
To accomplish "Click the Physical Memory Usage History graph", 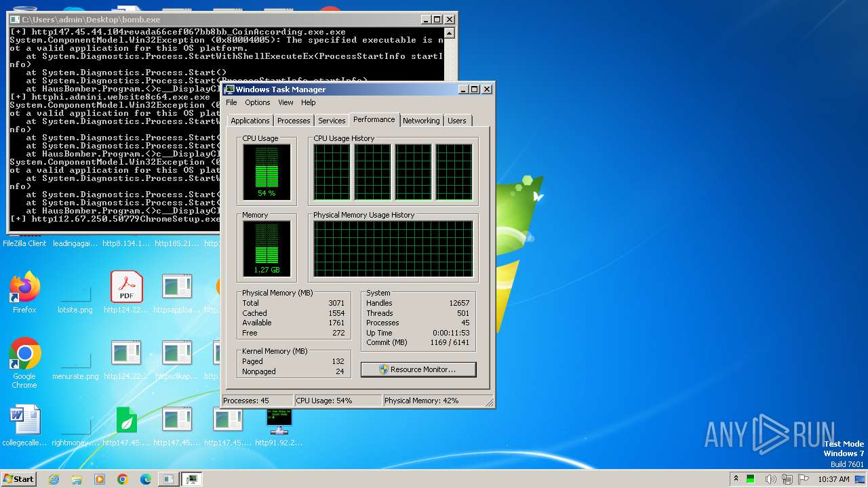I will (393, 249).
